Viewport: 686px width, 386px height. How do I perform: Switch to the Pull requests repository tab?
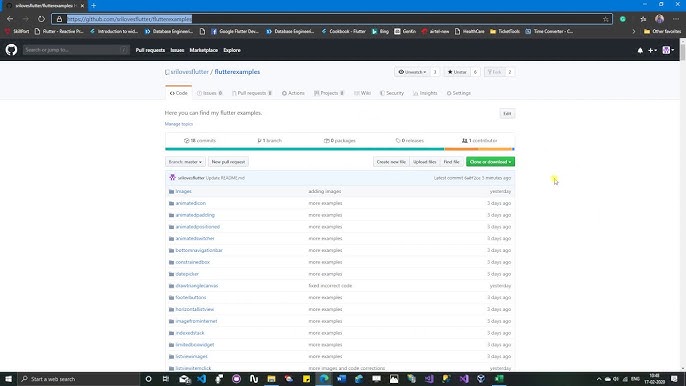[252, 93]
